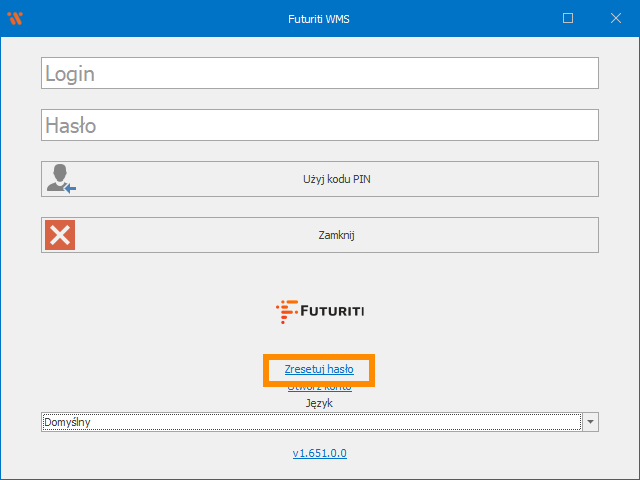The width and height of the screenshot is (640, 480).
Task: Click the user silhouette PIN login icon
Action: click(60, 179)
